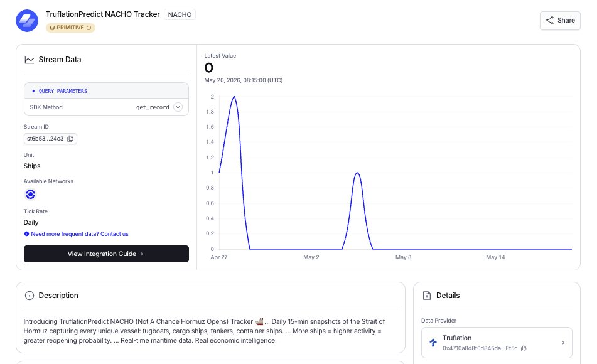
Task: Click the NACHO ticker tag
Action: point(180,14)
